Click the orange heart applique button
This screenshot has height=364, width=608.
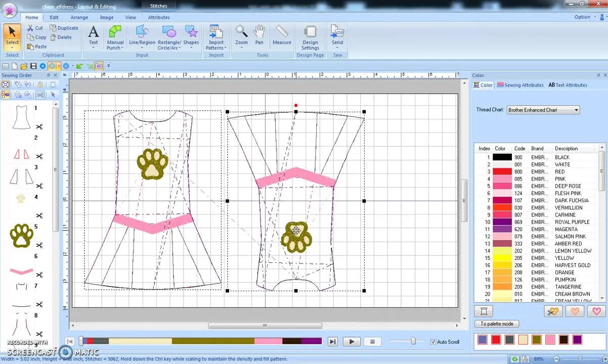coord(575,311)
